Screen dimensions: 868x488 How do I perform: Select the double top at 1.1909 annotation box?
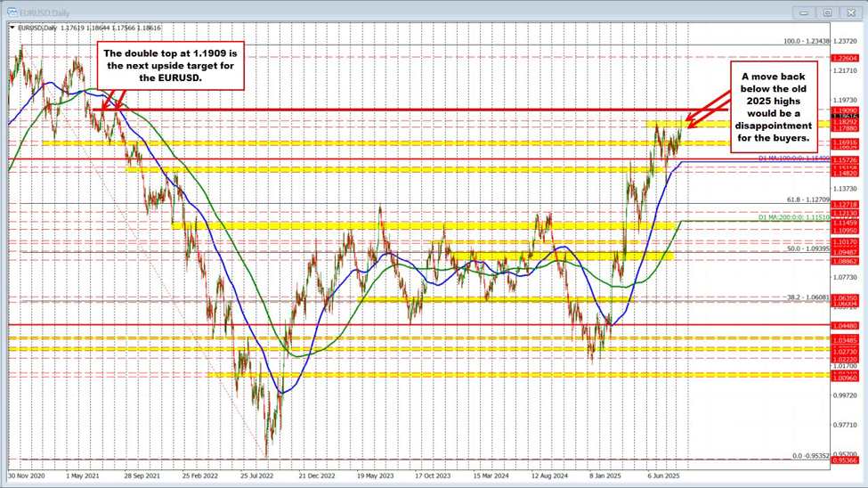pos(169,65)
